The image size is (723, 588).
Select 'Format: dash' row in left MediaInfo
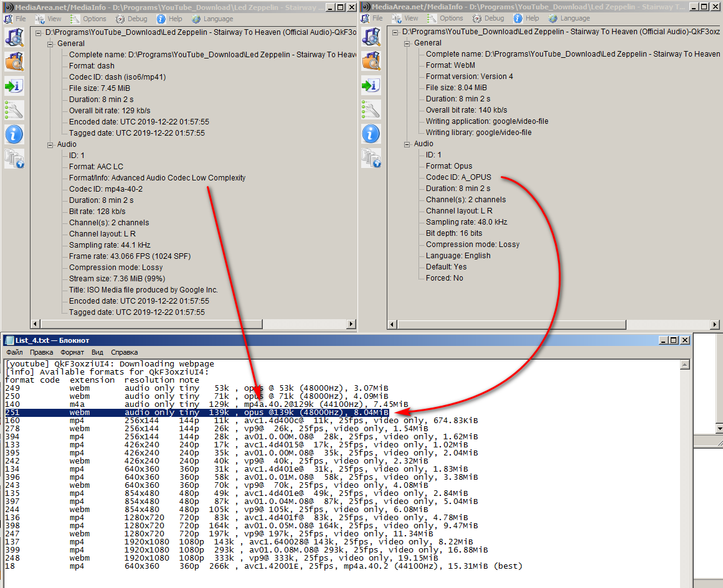pos(92,66)
